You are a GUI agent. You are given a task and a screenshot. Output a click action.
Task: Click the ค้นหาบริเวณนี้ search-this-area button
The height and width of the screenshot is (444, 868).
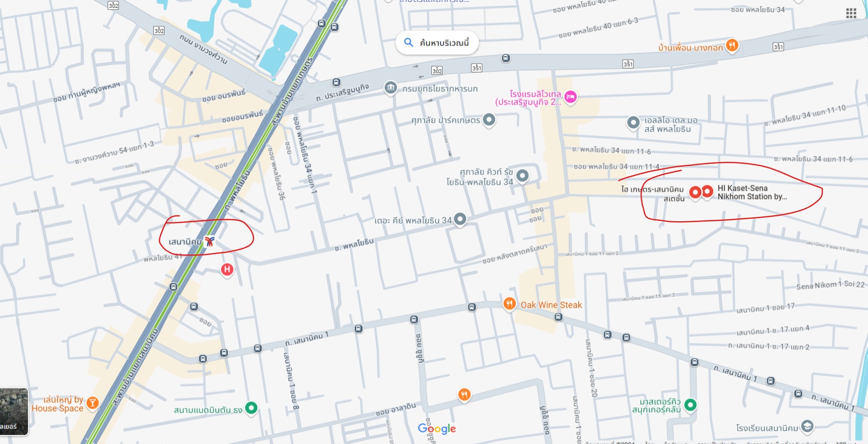pos(437,43)
